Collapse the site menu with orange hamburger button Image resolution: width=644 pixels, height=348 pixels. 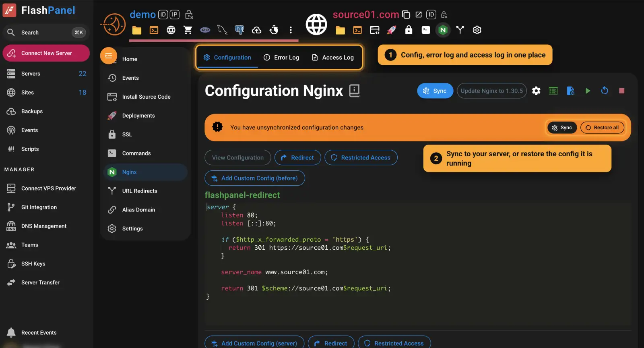109,56
